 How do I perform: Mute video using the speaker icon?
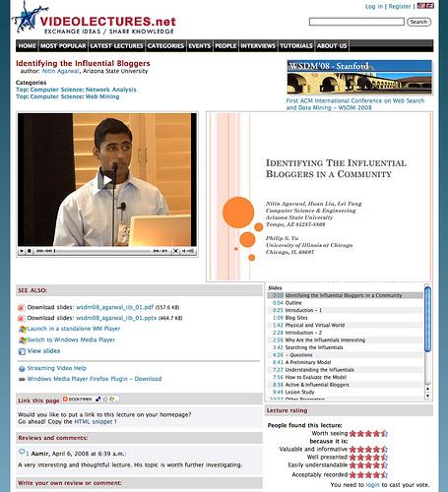pos(184,251)
